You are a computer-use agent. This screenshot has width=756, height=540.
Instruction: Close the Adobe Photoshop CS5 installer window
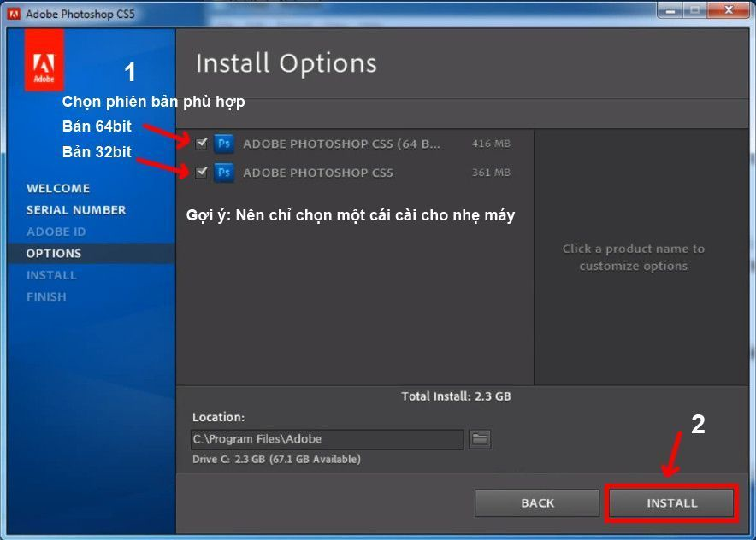pyautogui.click(x=728, y=11)
